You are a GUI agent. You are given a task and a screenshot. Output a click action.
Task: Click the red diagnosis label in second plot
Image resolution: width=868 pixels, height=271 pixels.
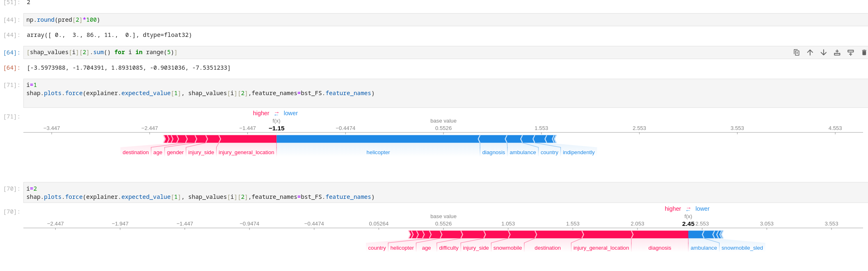coord(660,248)
